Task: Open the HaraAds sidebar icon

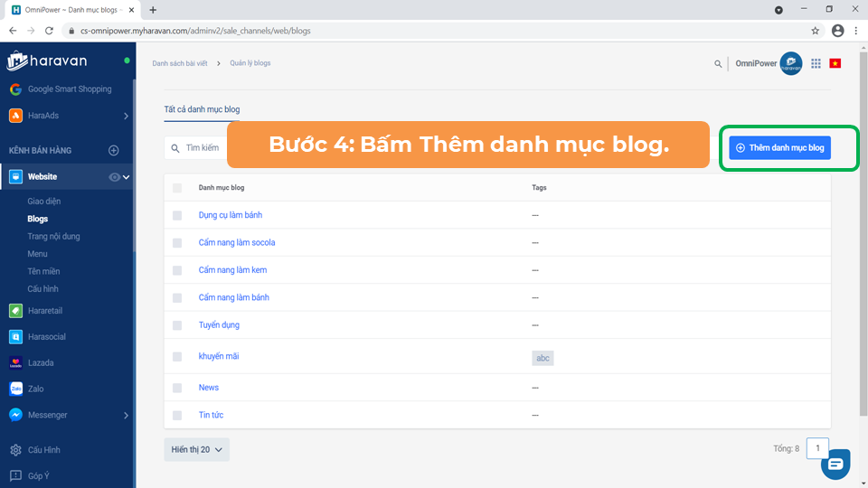Action: pos(15,116)
